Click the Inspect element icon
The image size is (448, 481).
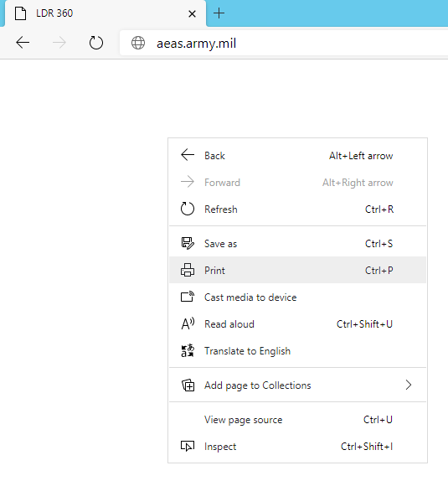[188, 447]
